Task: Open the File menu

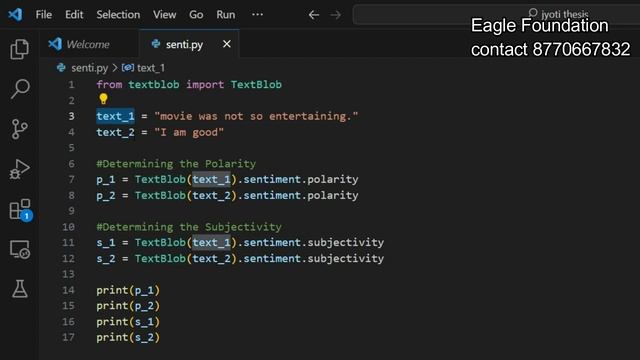Action: pos(44,15)
